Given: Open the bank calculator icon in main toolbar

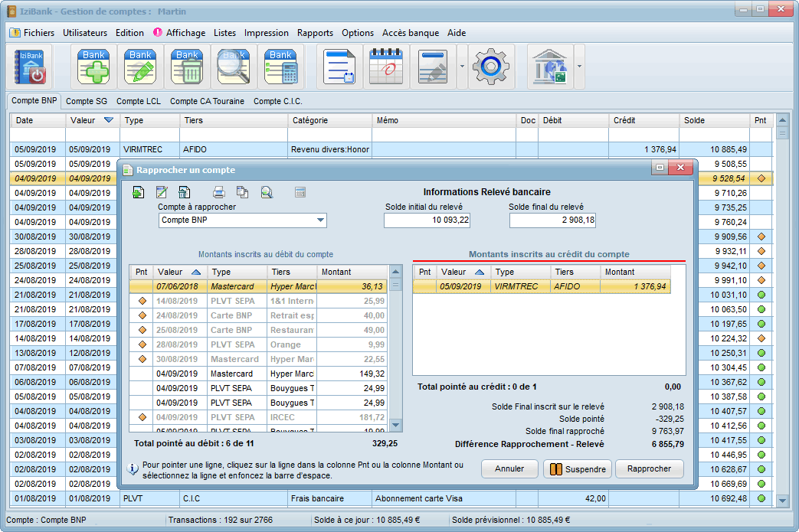Looking at the screenshot, I should pos(281,67).
